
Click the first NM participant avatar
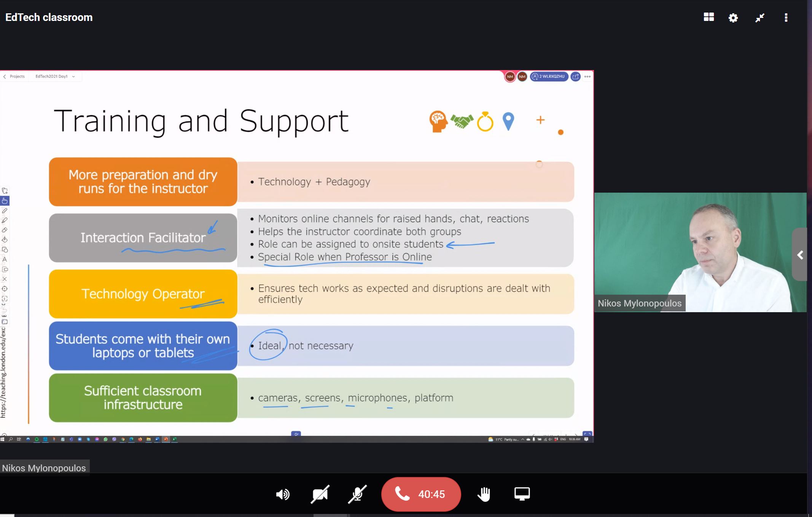coord(510,77)
